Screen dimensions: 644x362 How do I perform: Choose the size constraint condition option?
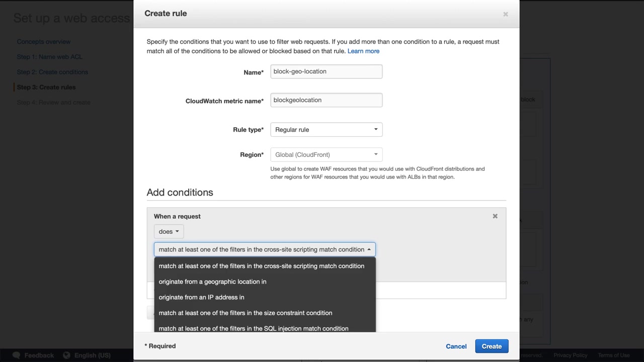coord(245,313)
